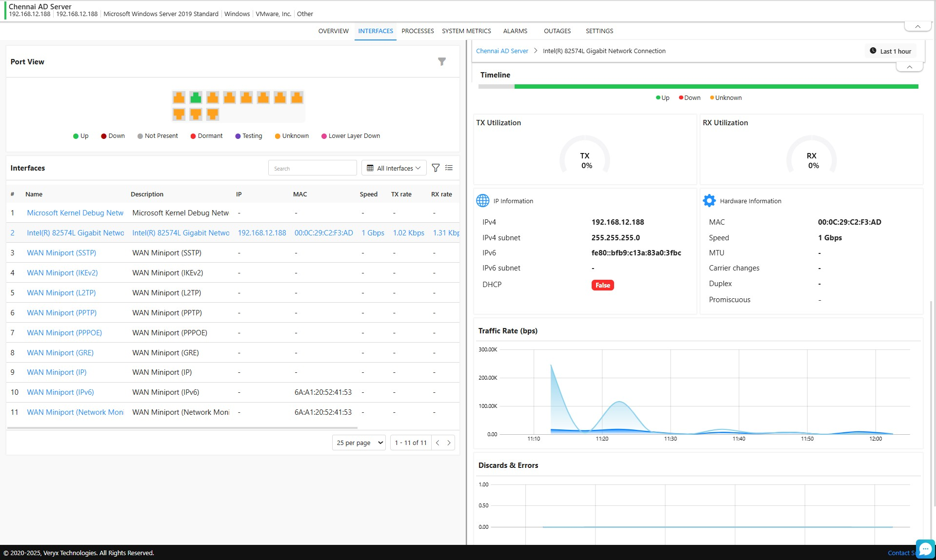Click the Interfaces table filter funnel icon
Screen dimensions: 936x560
436,168
